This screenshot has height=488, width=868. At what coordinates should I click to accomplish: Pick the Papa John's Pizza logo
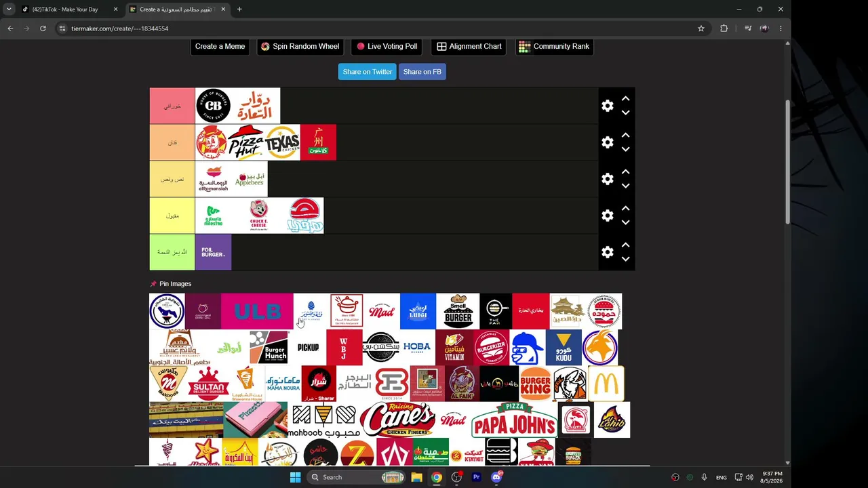[x=515, y=420]
